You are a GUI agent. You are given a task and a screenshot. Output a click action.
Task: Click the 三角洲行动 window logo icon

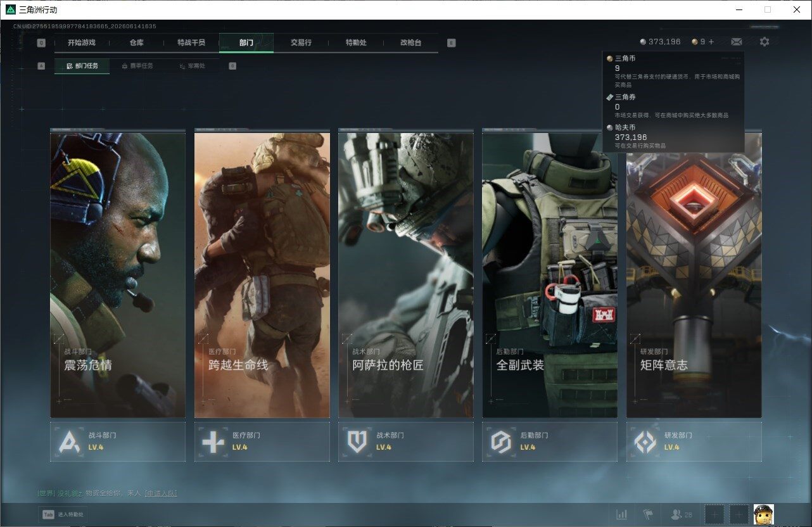click(x=10, y=10)
